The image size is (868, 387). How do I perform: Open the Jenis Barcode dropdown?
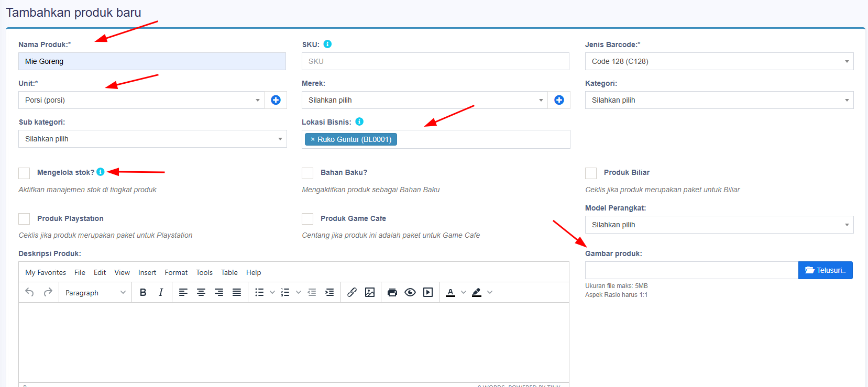pyautogui.click(x=719, y=61)
